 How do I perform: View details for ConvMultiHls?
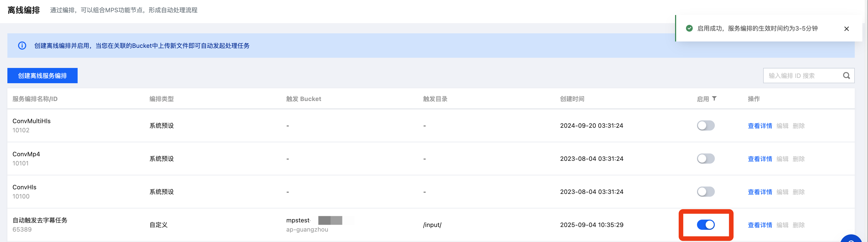pyautogui.click(x=760, y=126)
